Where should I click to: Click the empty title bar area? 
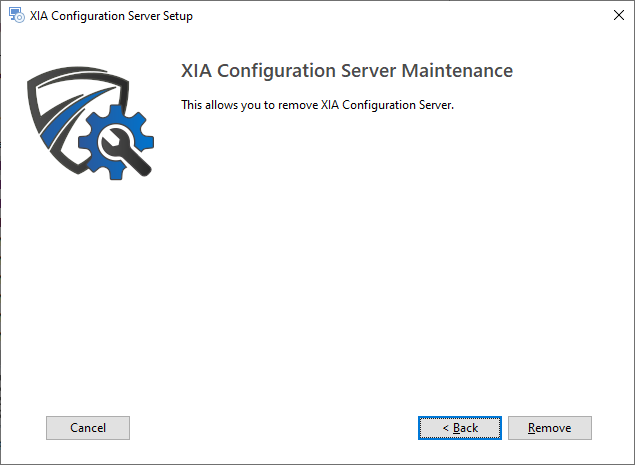pos(400,16)
